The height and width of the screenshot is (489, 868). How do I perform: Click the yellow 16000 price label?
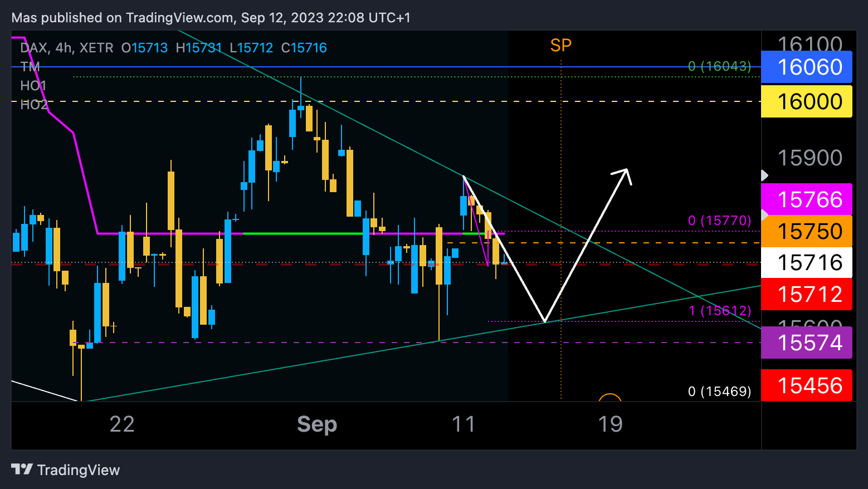(807, 101)
